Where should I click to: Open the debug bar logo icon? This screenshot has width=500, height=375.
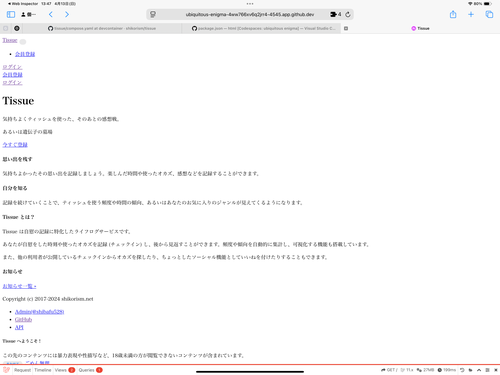[x=6, y=370]
